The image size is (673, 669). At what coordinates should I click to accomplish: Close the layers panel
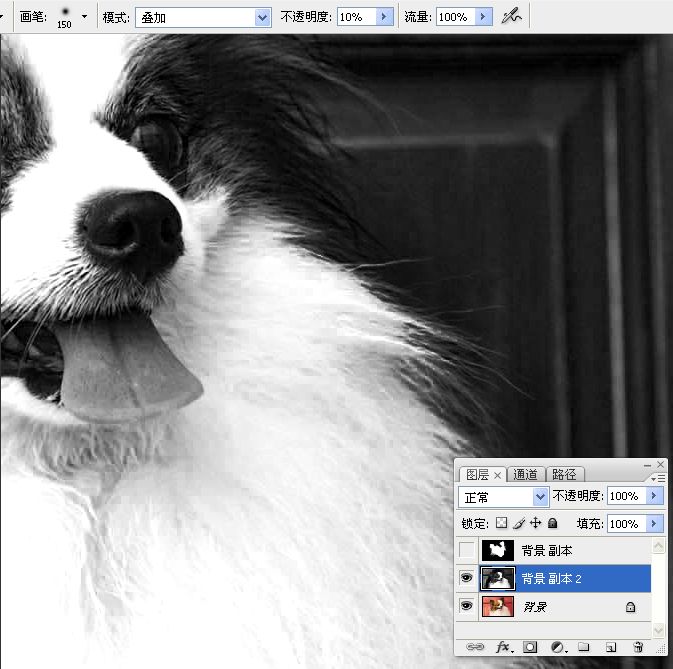coord(661,464)
